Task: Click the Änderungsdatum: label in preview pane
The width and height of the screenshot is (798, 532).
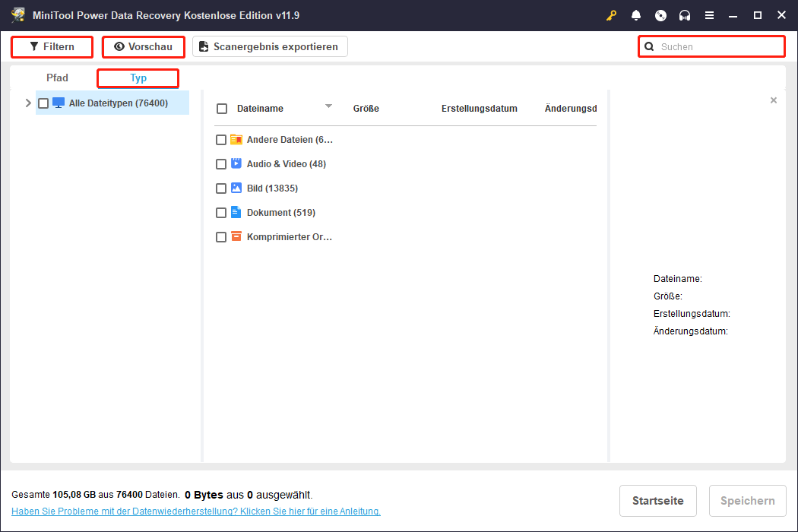Action: coord(691,331)
